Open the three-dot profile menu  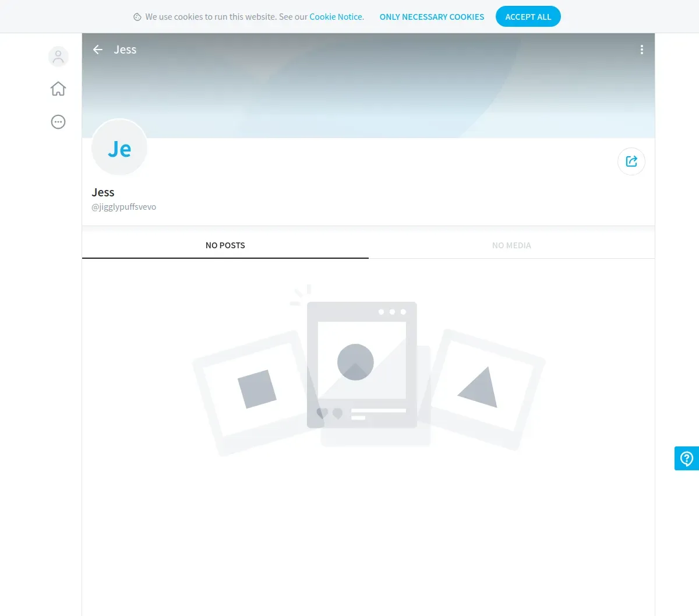pos(642,50)
